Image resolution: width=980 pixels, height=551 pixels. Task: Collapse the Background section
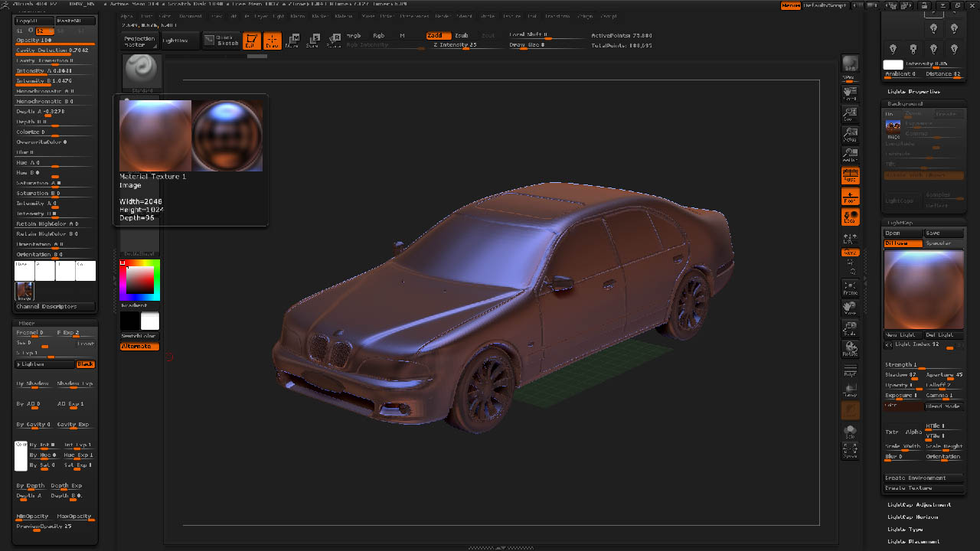905,103
